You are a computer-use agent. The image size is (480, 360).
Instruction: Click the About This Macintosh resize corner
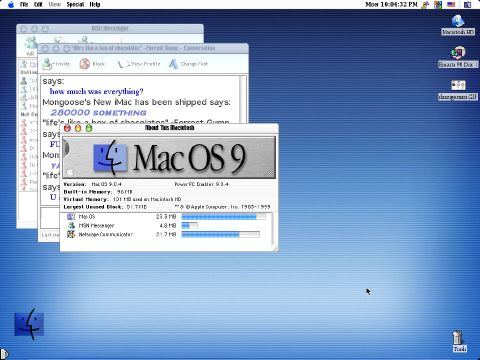pos(274,248)
